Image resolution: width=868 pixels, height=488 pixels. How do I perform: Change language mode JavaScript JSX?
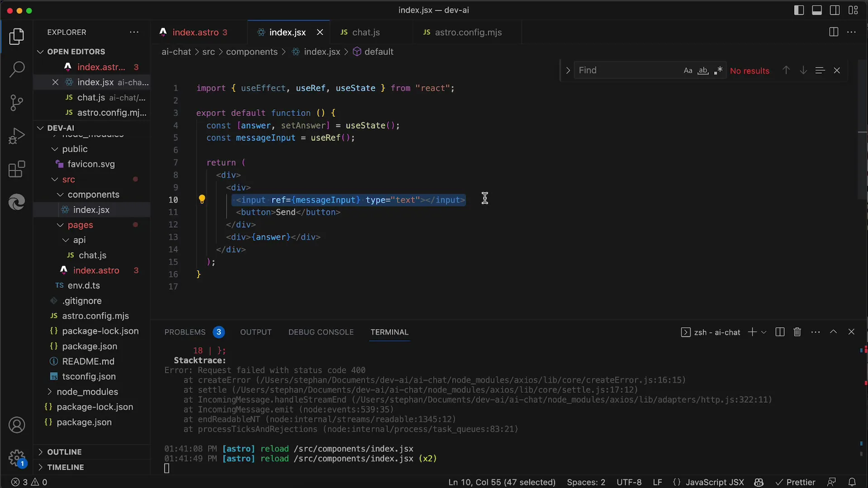(x=714, y=482)
